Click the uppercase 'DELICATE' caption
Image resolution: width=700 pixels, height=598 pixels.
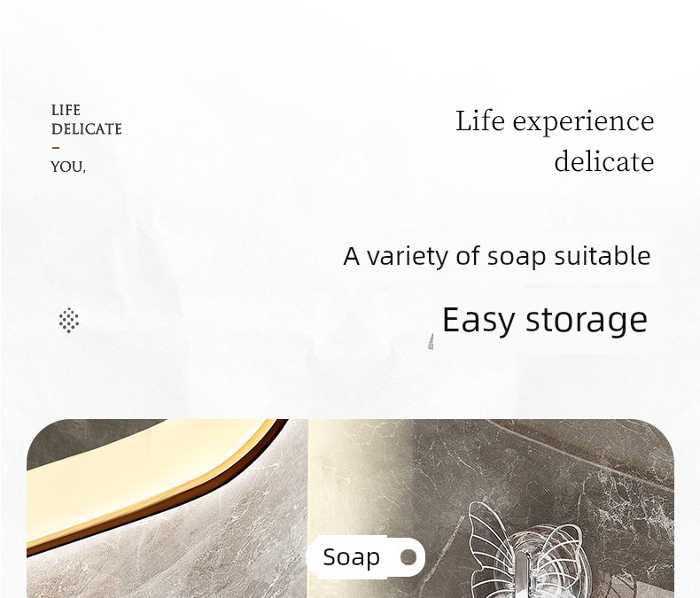click(86, 129)
